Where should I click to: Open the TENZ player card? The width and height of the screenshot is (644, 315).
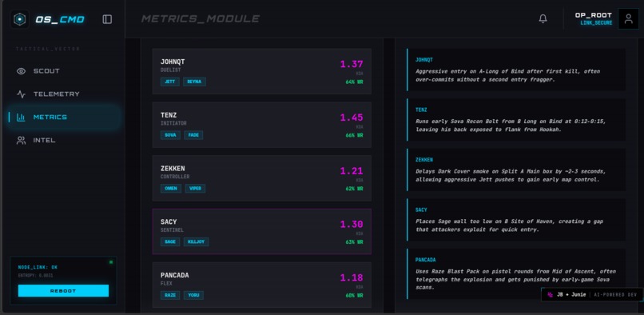coord(261,125)
